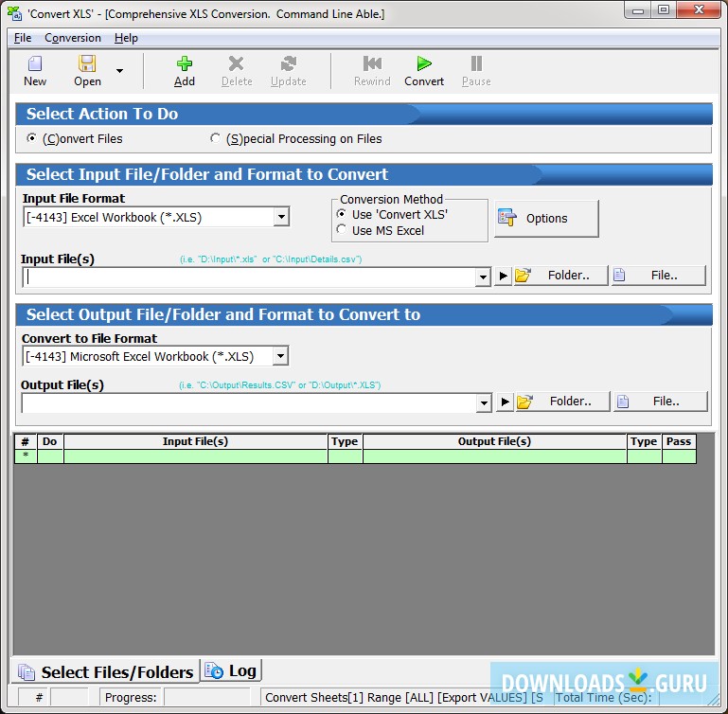The height and width of the screenshot is (714, 728).
Task: Start conversion with the Convert play icon
Action: [x=424, y=63]
